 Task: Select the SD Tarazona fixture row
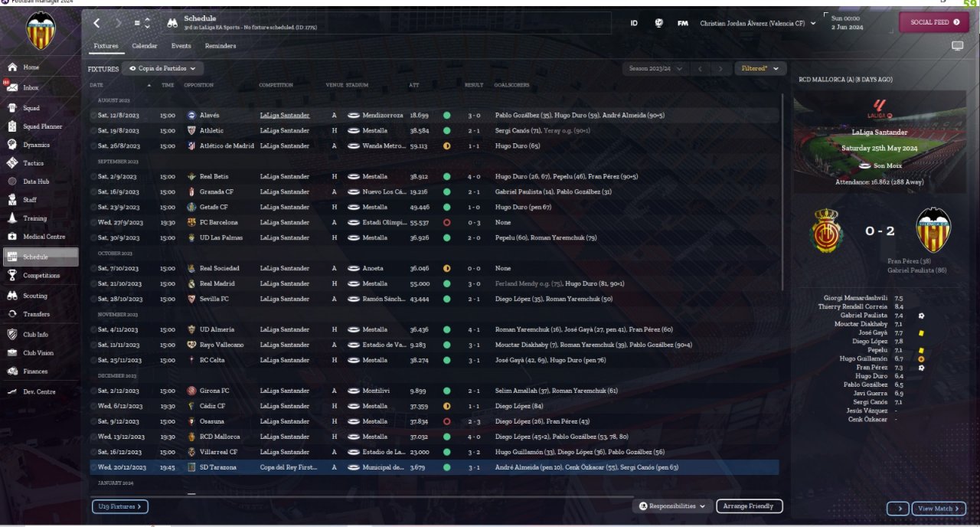tap(434, 467)
